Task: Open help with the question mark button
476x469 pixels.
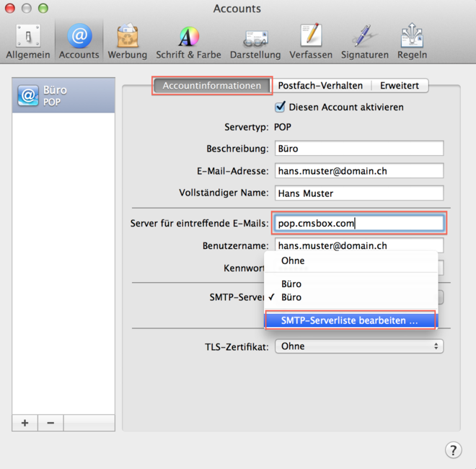Action: (x=452, y=449)
